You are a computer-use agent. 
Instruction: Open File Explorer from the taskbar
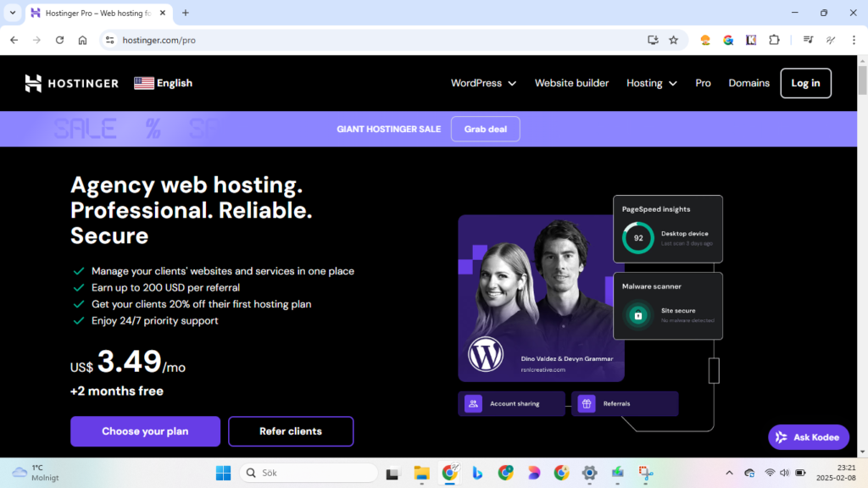[421, 473]
